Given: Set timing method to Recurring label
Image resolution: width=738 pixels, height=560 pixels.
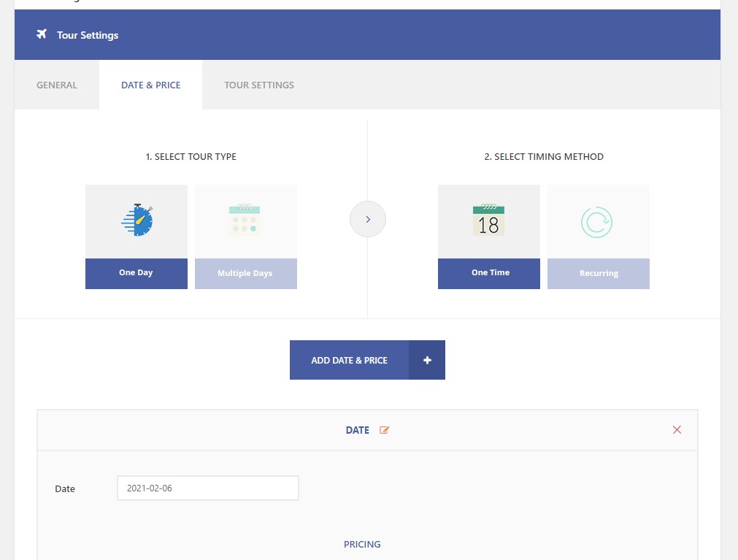Looking at the screenshot, I should point(598,274).
